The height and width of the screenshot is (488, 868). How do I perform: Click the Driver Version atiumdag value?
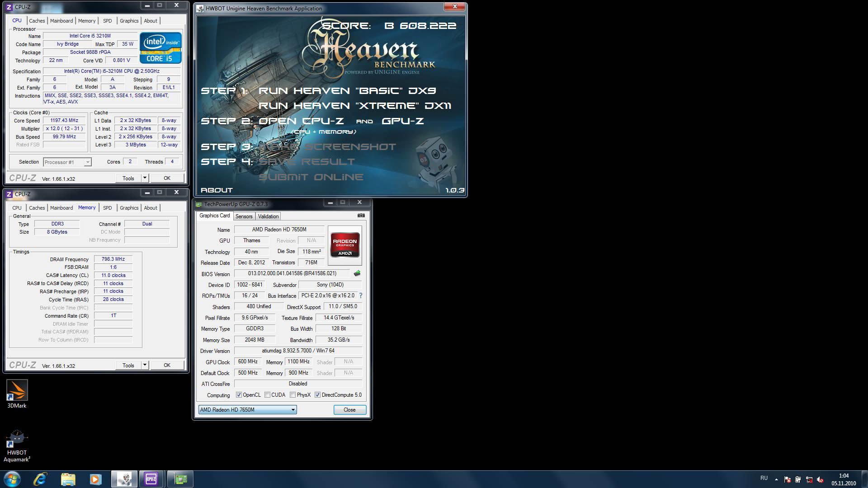[298, 351]
